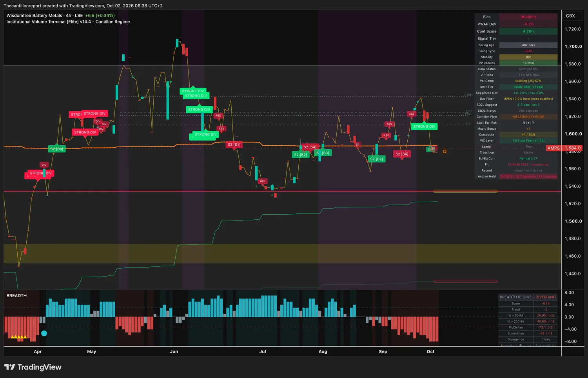Click the Conf Score value 4 (1F)
Viewport: 588px width, 378px height.
(528, 31)
